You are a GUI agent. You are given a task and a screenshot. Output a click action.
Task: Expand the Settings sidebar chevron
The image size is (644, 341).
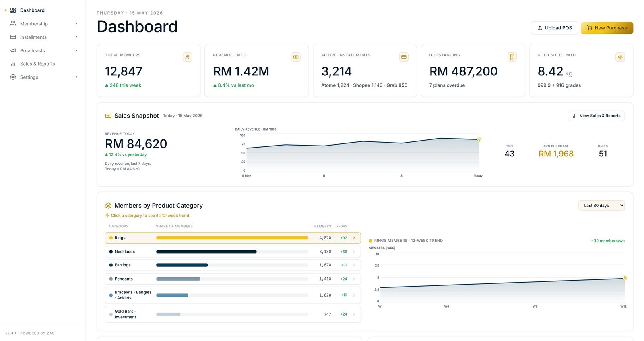tap(76, 77)
